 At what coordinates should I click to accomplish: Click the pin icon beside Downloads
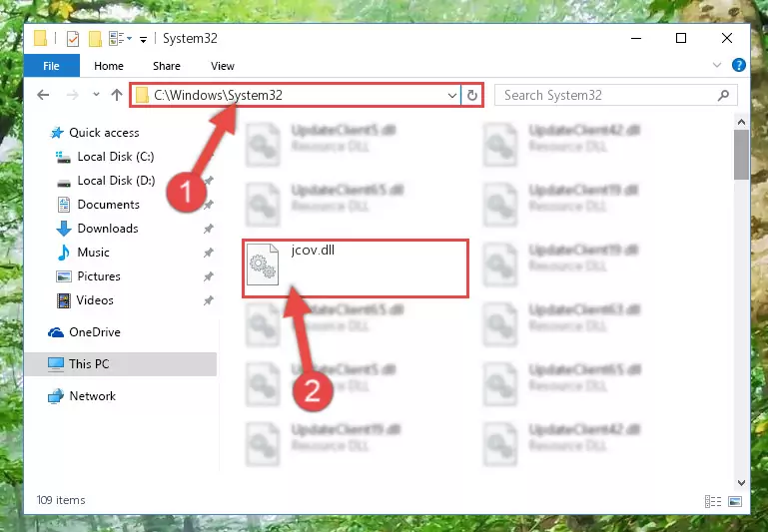pos(209,229)
